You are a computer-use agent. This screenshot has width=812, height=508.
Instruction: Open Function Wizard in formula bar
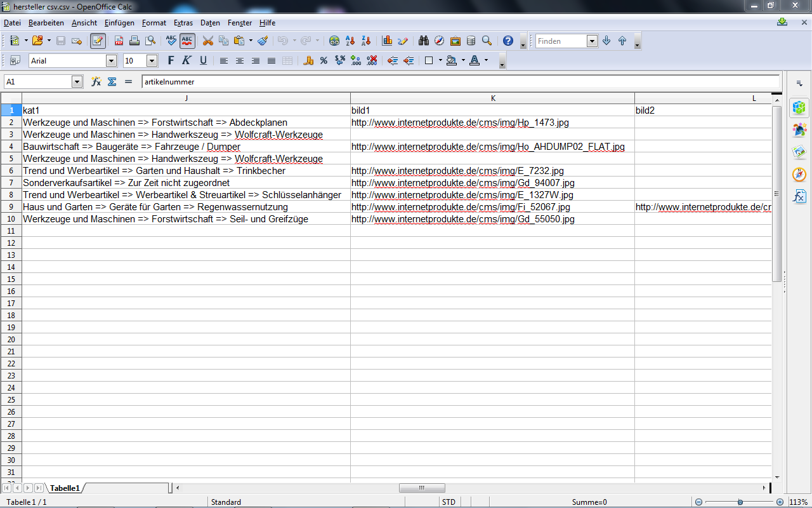point(96,81)
